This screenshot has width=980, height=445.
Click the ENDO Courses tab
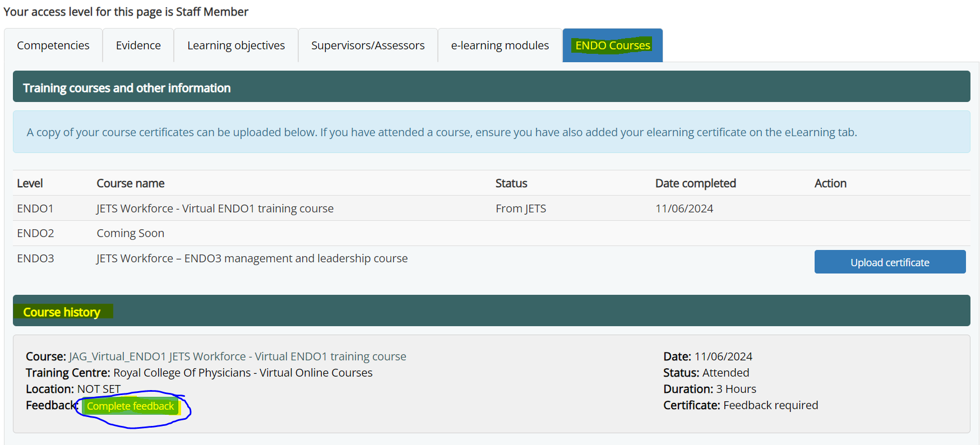612,45
